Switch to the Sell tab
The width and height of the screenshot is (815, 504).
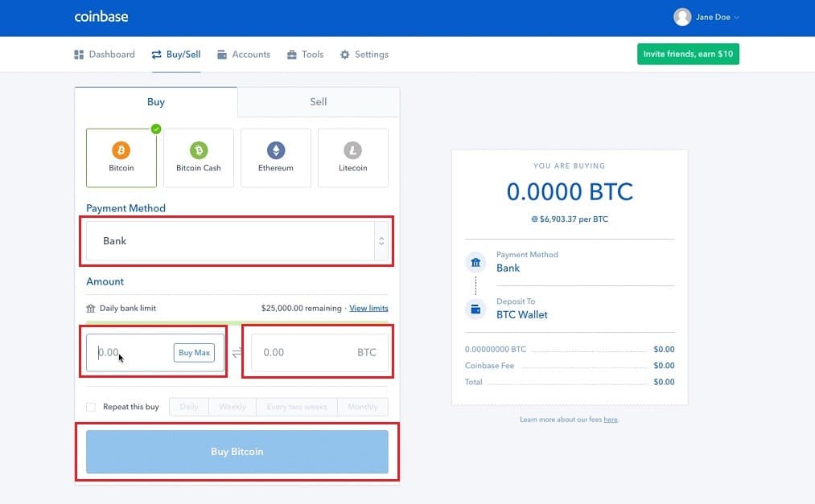coord(319,102)
